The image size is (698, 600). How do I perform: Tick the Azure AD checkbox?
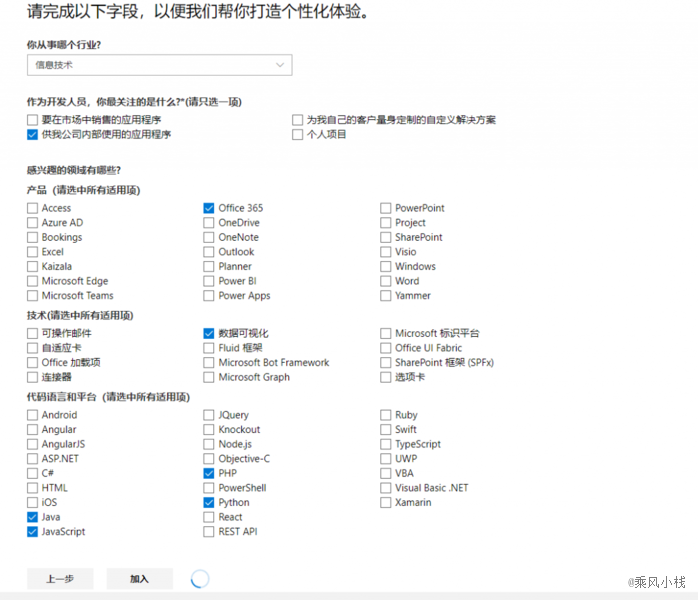32,223
